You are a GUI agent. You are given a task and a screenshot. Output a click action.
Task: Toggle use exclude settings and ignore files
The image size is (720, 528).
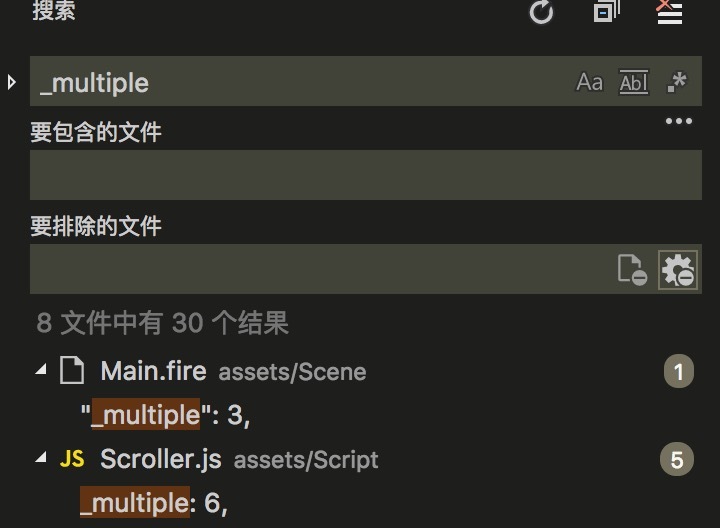pyautogui.click(x=677, y=270)
